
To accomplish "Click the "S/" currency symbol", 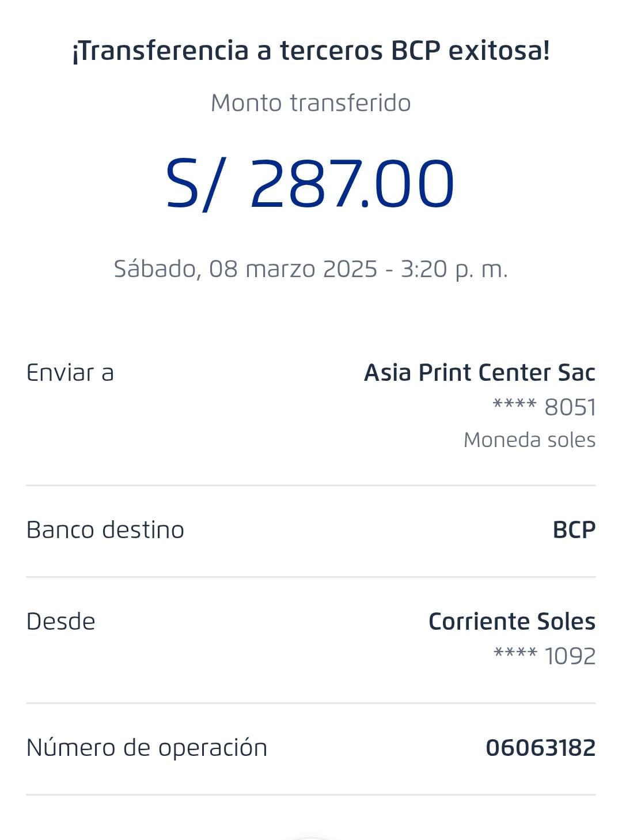I will click(x=192, y=184).
